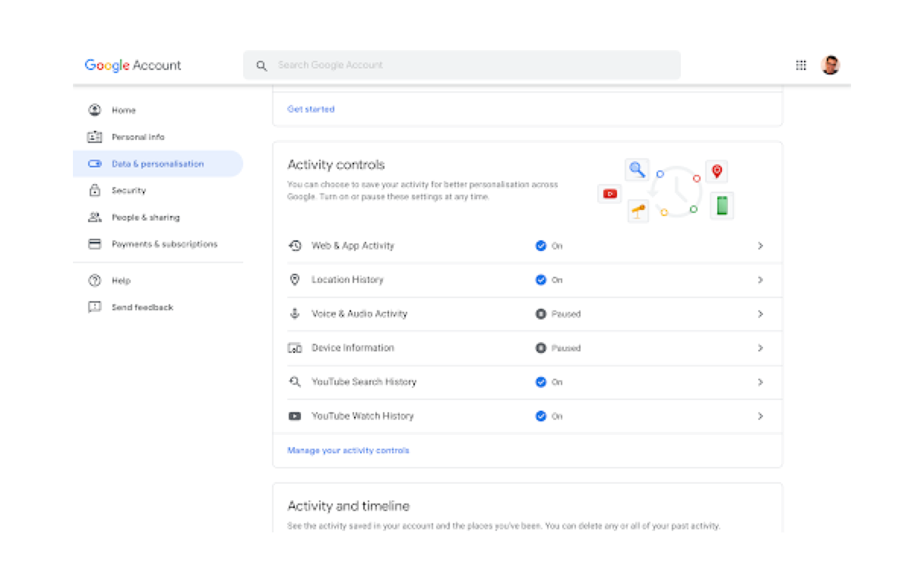Open Personal info section
The image size is (924, 578).
[158, 137]
